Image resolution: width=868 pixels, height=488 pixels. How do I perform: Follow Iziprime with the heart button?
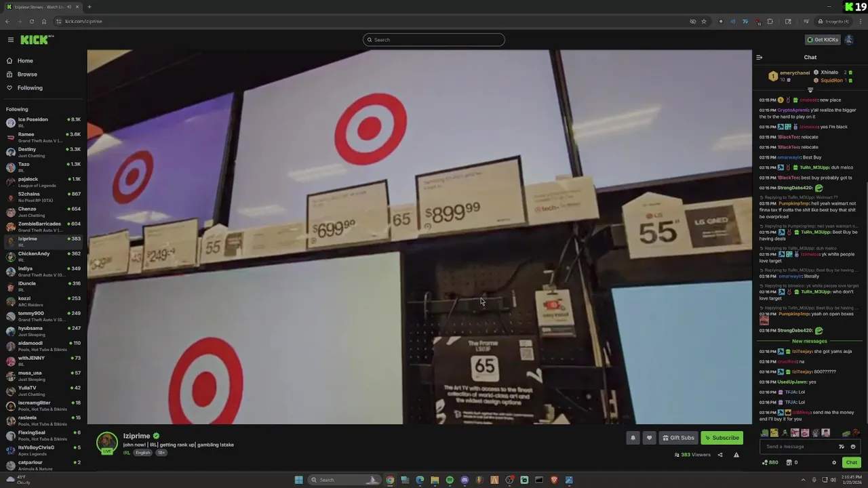click(649, 438)
